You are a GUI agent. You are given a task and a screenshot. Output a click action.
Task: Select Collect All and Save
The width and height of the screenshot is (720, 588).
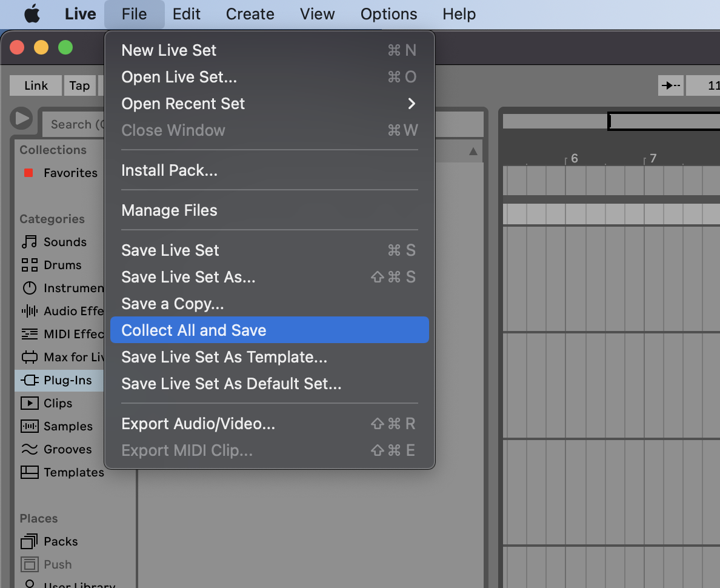point(270,330)
